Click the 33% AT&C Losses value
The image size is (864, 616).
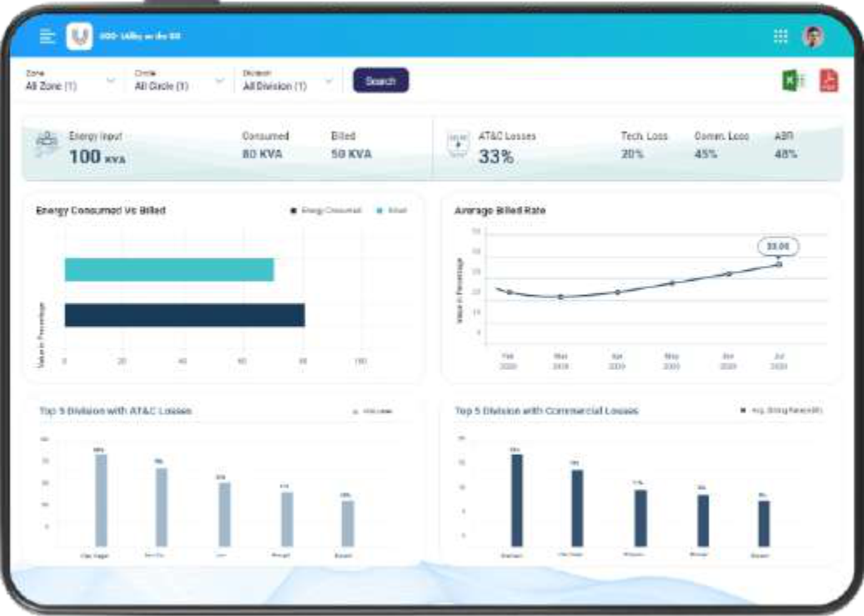coord(495,156)
